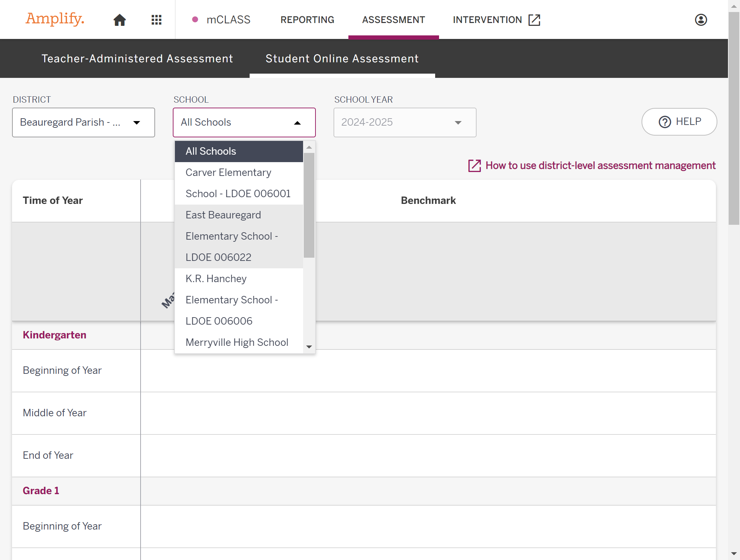Click Kindergarten Beginning of Year row
The height and width of the screenshot is (560, 740).
point(364,371)
